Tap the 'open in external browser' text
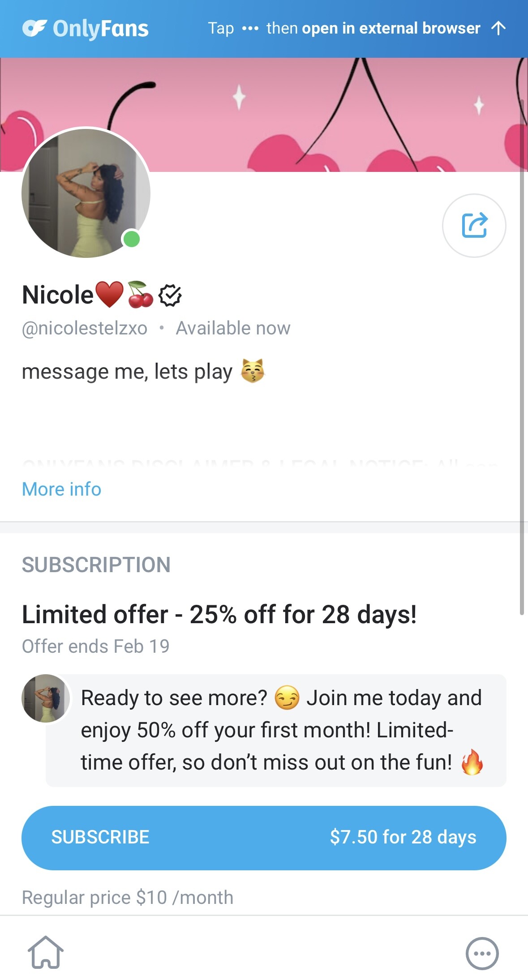 [x=391, y=29]
